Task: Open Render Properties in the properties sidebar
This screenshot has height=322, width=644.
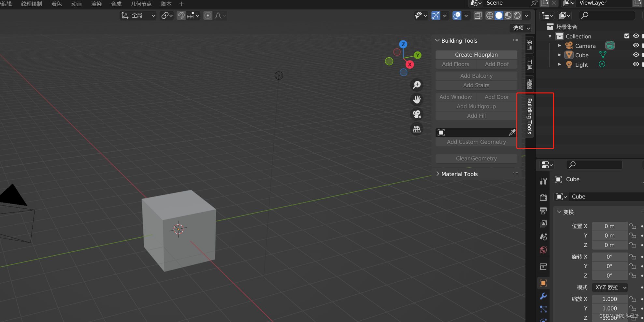Action: click(543, 197)
